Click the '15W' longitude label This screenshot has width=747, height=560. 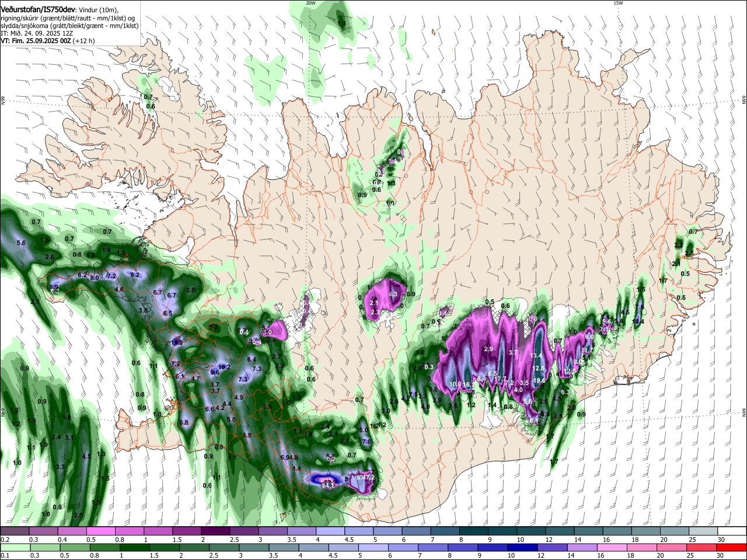[x=618, y=3]
